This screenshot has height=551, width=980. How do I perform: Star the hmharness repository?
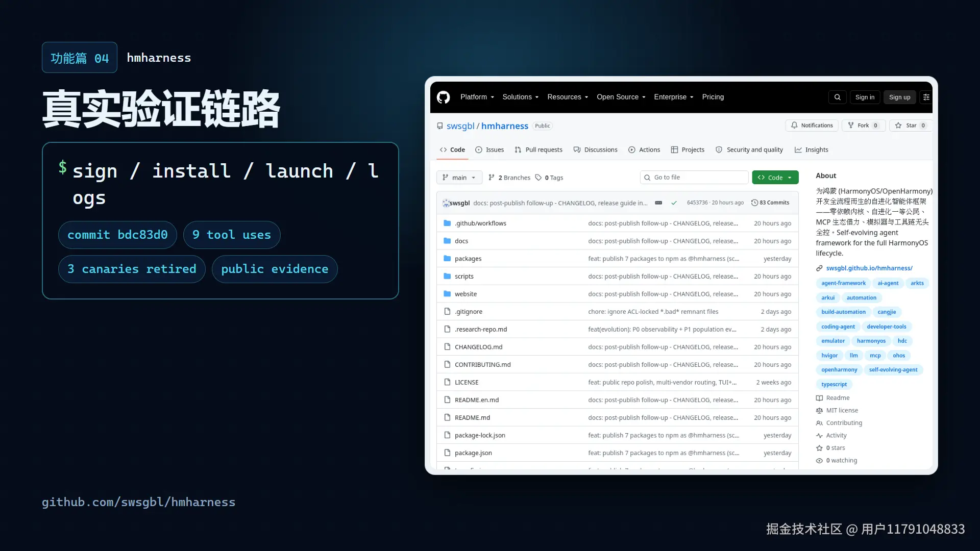point(911,126)
